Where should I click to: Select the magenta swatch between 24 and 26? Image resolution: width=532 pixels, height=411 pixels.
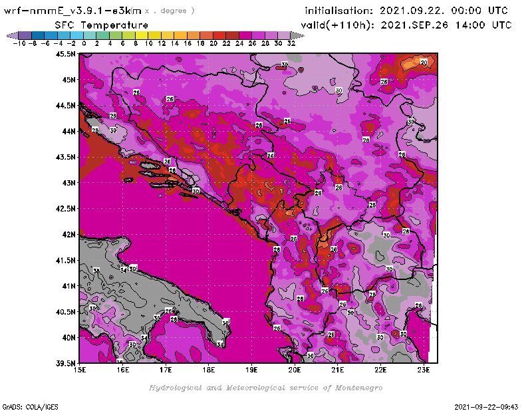(x=245, y=35)
